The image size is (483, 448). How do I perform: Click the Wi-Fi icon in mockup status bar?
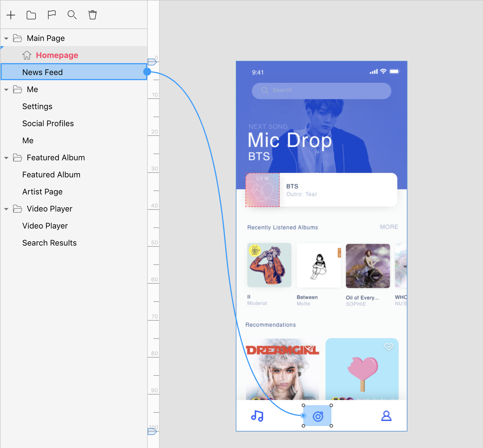pyautogui.click(x=383, y=71)
